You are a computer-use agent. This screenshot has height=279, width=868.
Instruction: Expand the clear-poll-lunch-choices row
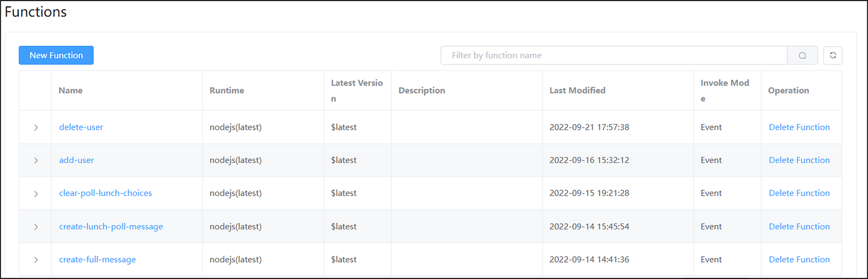36,193
